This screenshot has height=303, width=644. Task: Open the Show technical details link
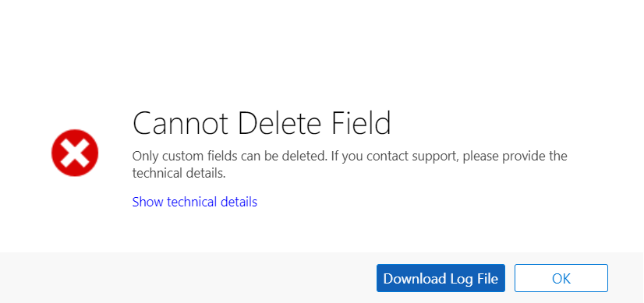click(x=195, y=202)
